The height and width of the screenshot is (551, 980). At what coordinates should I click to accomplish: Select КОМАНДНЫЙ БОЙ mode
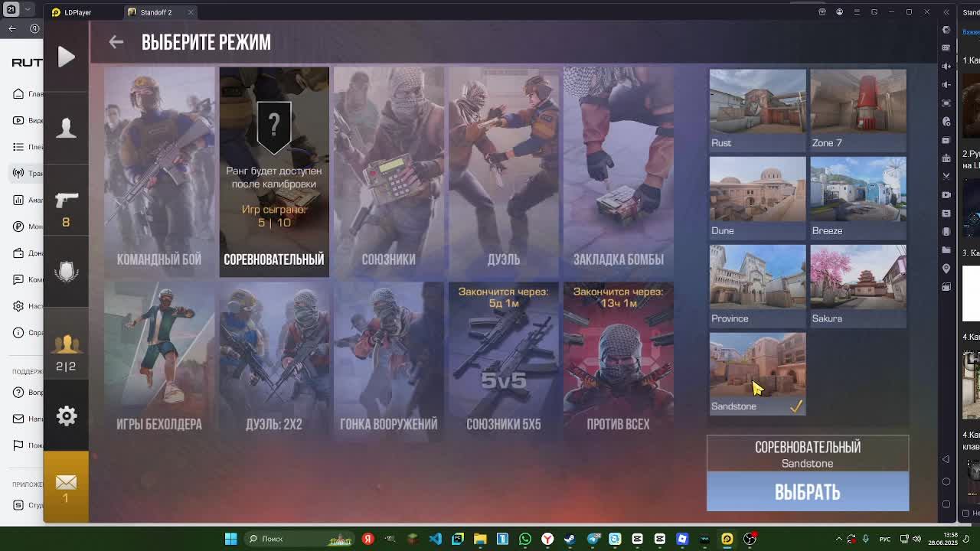159,172
